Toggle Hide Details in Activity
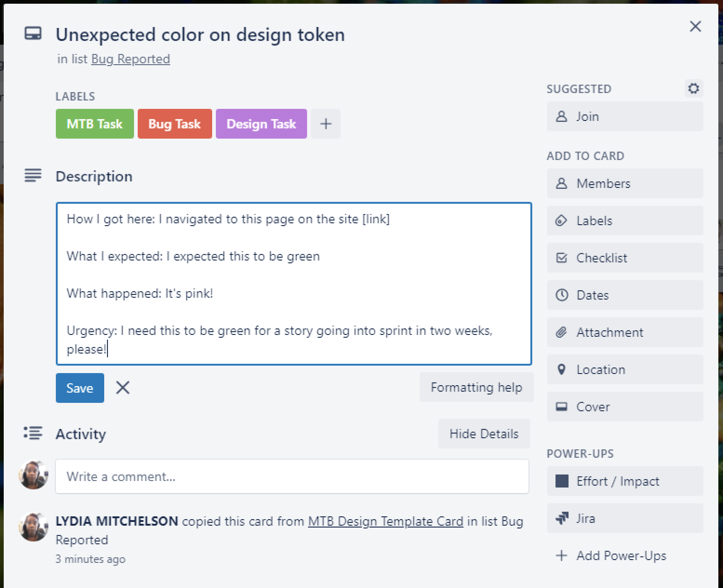Image resolution: width=723 pixels, height=588 pixels. (484, 434)
